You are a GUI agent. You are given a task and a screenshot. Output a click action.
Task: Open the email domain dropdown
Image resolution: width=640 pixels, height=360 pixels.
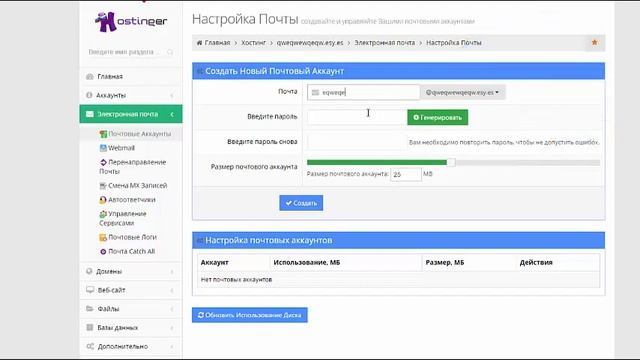point(463,92)
